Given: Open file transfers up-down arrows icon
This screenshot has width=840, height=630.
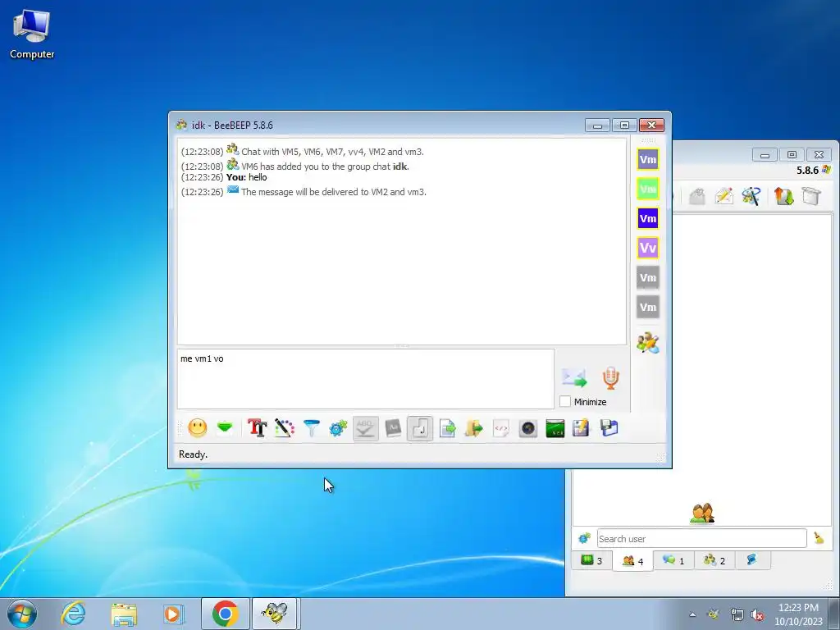Looking at the screenshot, I should [783, 197].
